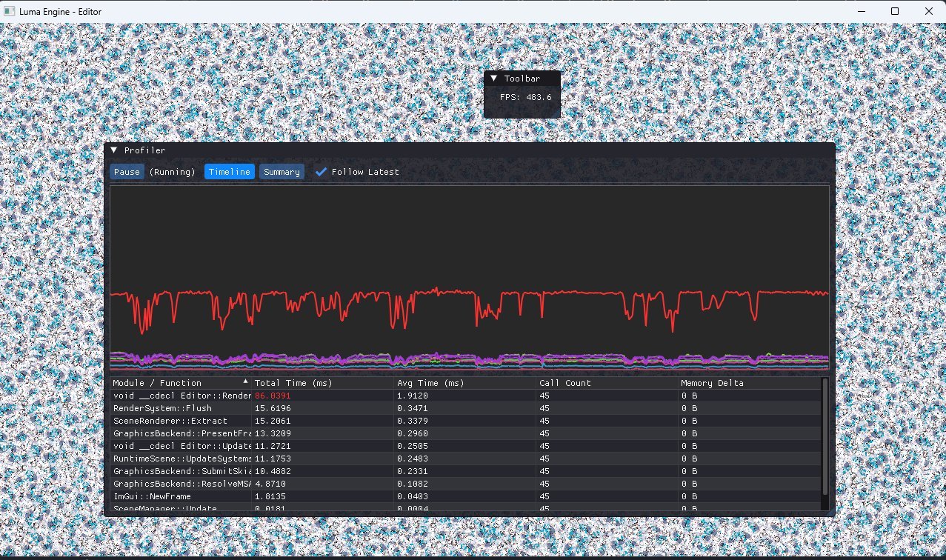This screenshot has height=560, width=946.
Task: Click the Memory Delta column header
Action: (712, 383)
